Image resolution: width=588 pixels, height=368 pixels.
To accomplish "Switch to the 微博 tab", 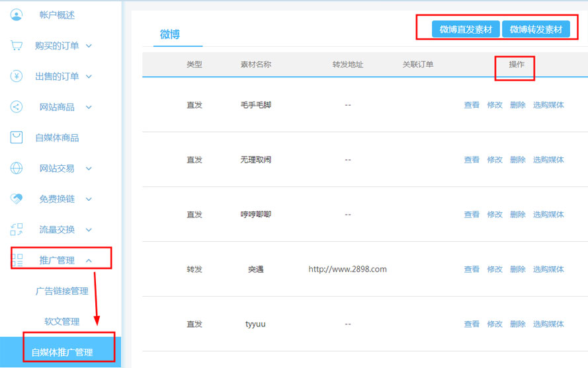I will click(170, 34).
